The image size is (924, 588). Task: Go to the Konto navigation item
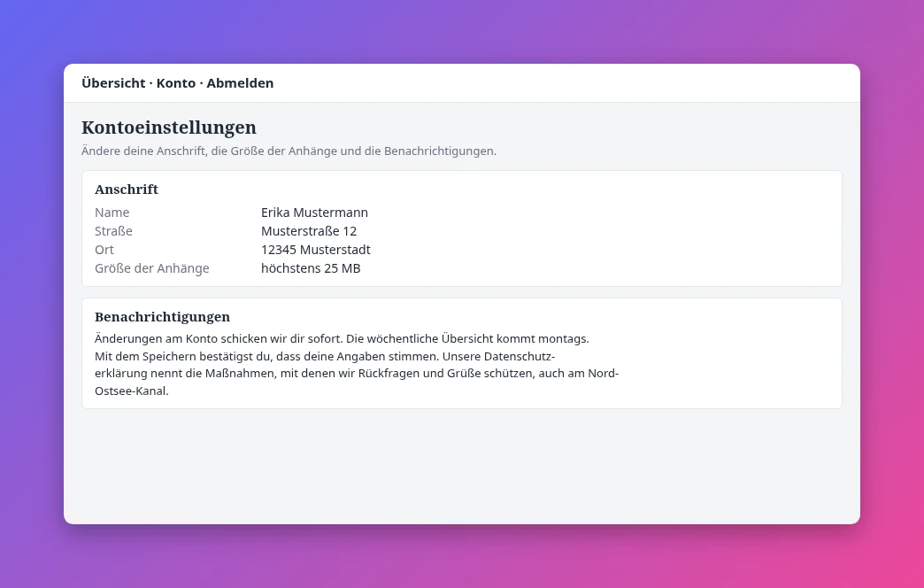(x=175, y=83)
